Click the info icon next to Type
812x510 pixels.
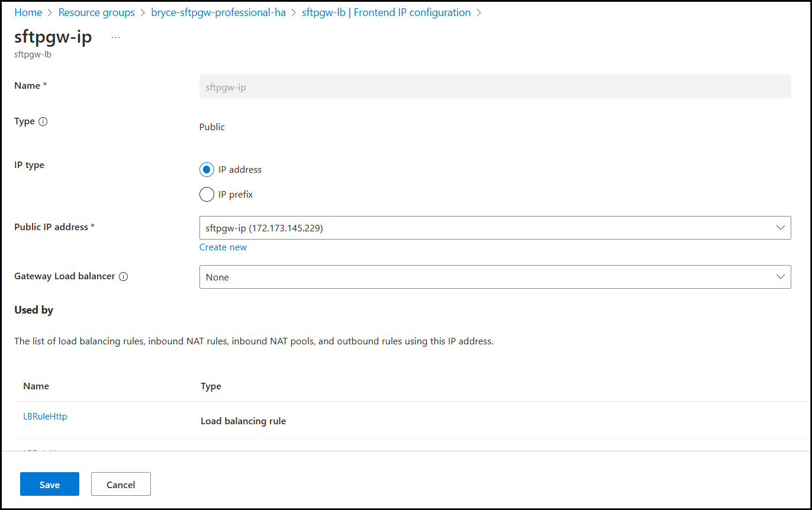click(43, 121)
